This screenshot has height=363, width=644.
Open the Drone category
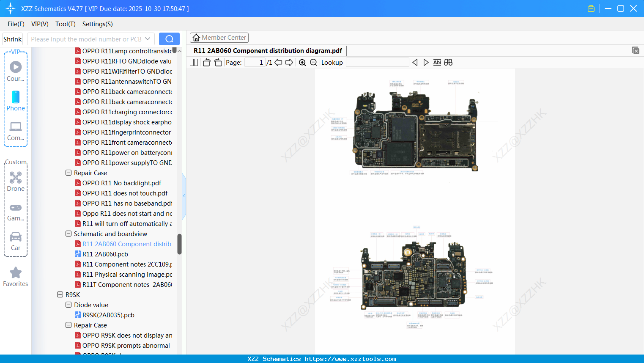coord(16,181)
